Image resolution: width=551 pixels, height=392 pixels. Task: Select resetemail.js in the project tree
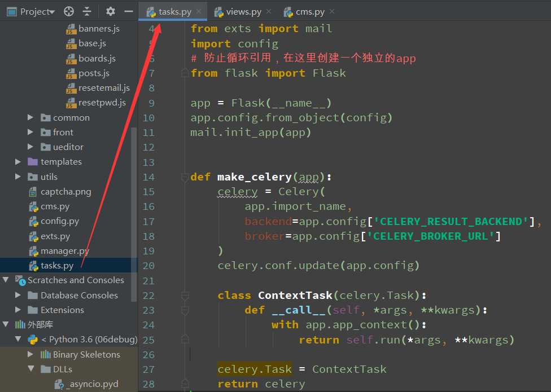98,88
